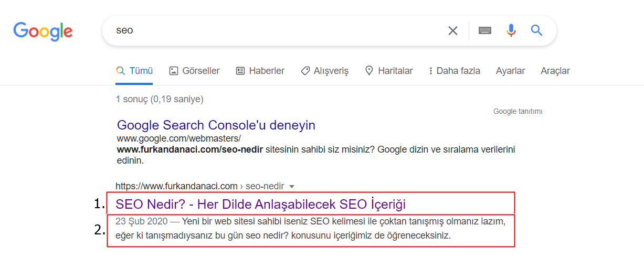Clear the search box with X icon
The height and width of the screenshot is (258, 644).
pos(452,30)
